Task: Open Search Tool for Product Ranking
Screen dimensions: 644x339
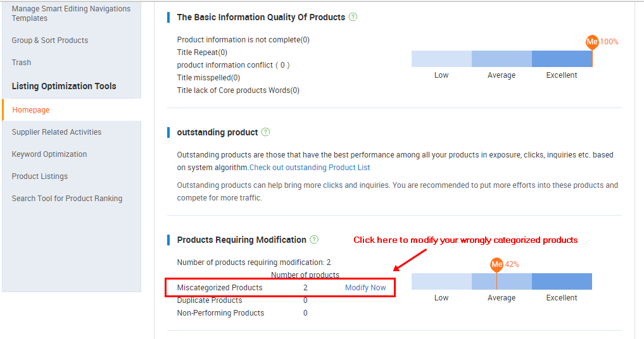Action: coord(67,199)
